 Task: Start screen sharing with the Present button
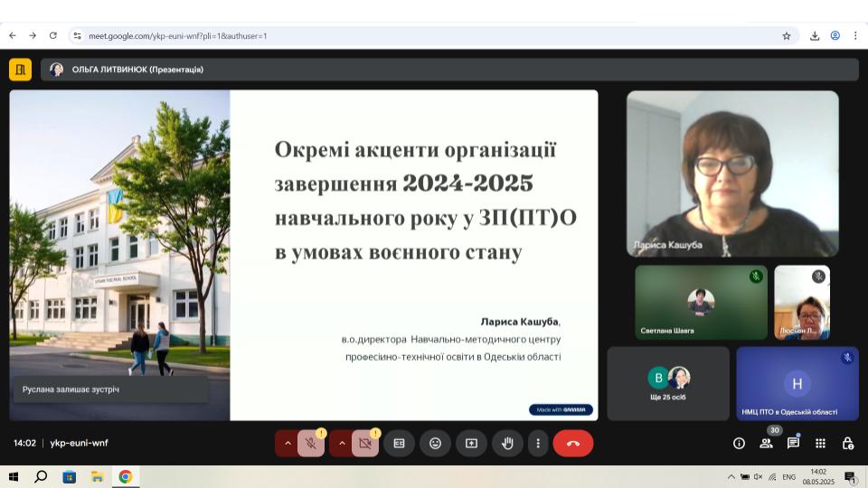click(471, 443)
